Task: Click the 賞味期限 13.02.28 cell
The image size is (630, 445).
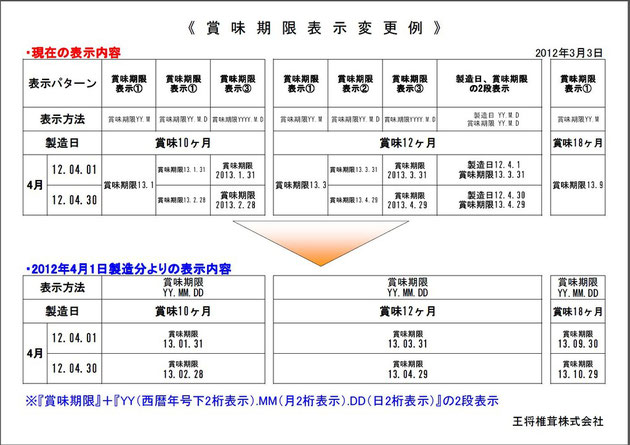Action: coord(183,369)
